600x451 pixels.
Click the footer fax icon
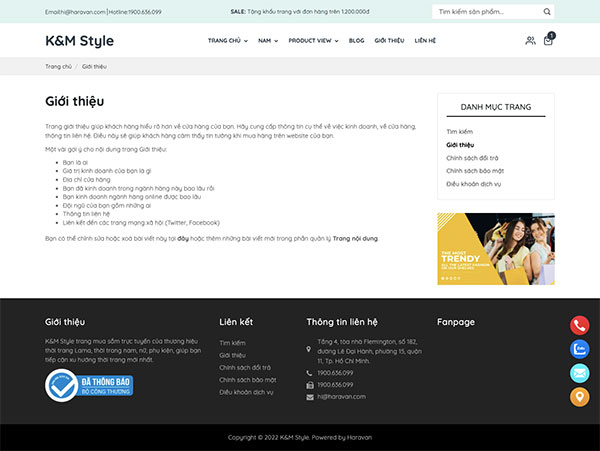pyautogui.click(x=310, y=385)
